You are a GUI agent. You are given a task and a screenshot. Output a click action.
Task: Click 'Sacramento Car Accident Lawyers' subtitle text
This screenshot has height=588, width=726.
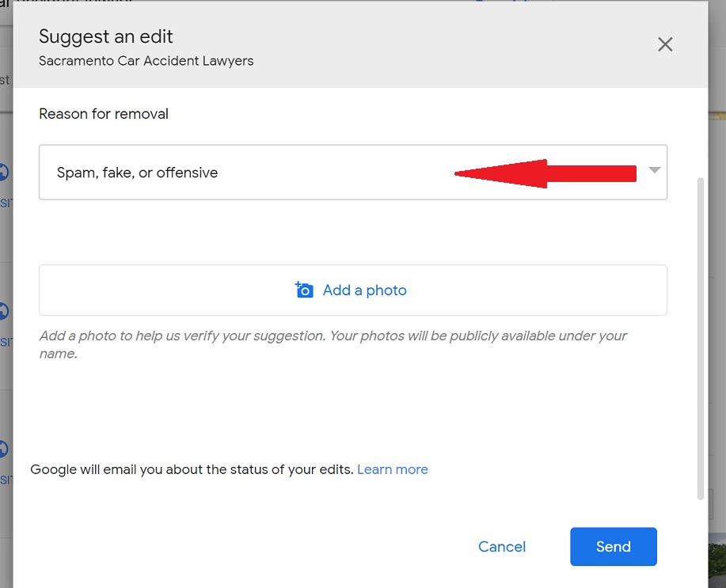146,61
